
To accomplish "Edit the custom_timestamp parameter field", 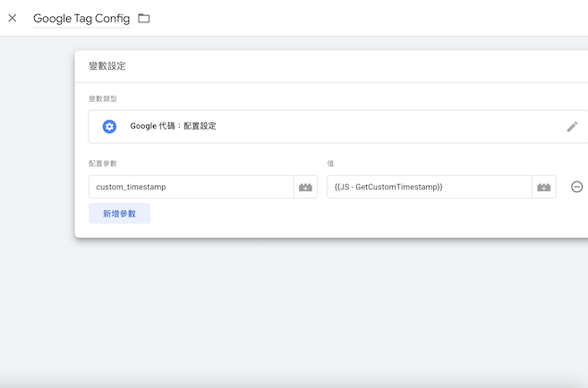I will [x=192, y=187].
